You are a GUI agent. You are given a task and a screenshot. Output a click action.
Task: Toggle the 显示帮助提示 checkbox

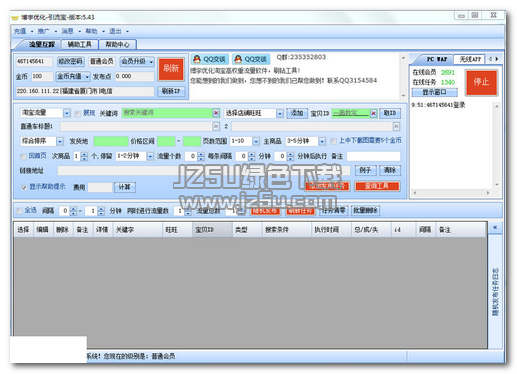click(24, 187)
